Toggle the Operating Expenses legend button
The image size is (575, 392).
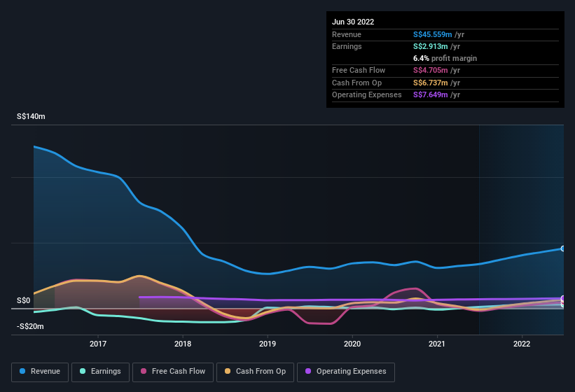pyautogui.click(x=346, y=372)
